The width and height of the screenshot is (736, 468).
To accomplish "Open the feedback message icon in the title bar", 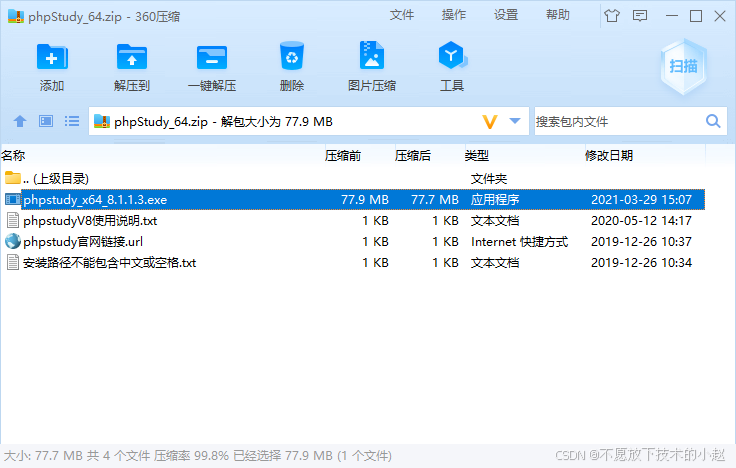I will point(640,16).
